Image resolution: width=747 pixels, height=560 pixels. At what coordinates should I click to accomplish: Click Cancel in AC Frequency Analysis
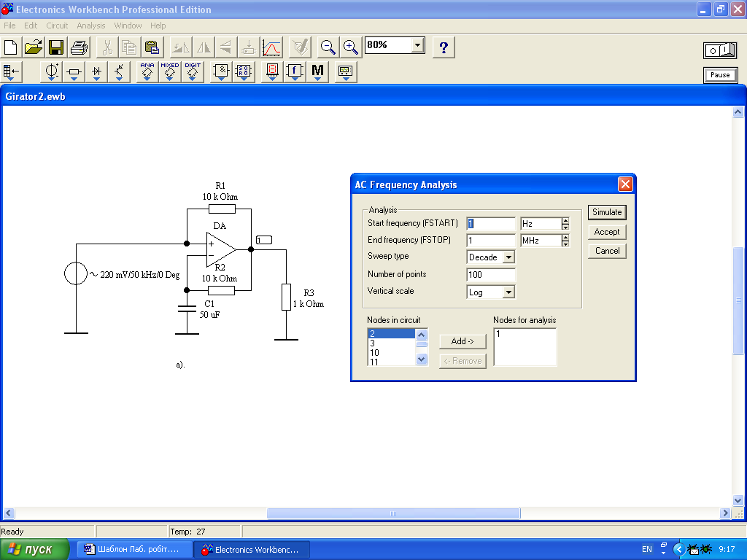[607, 251]
